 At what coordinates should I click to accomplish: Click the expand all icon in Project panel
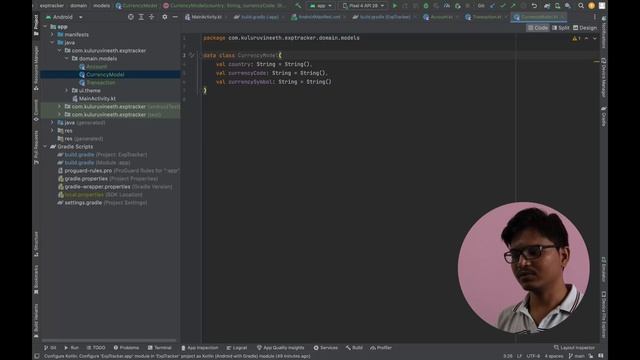click(141, 17)
